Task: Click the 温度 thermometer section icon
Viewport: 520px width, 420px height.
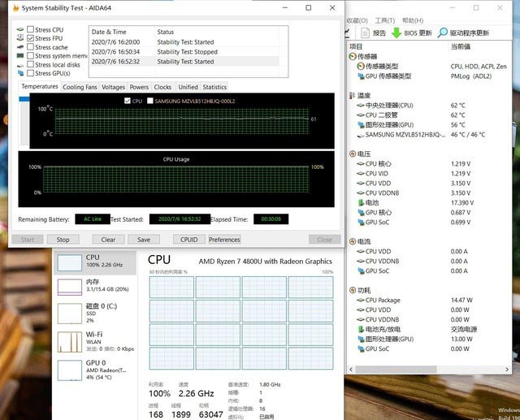Action: coord(352,96)
